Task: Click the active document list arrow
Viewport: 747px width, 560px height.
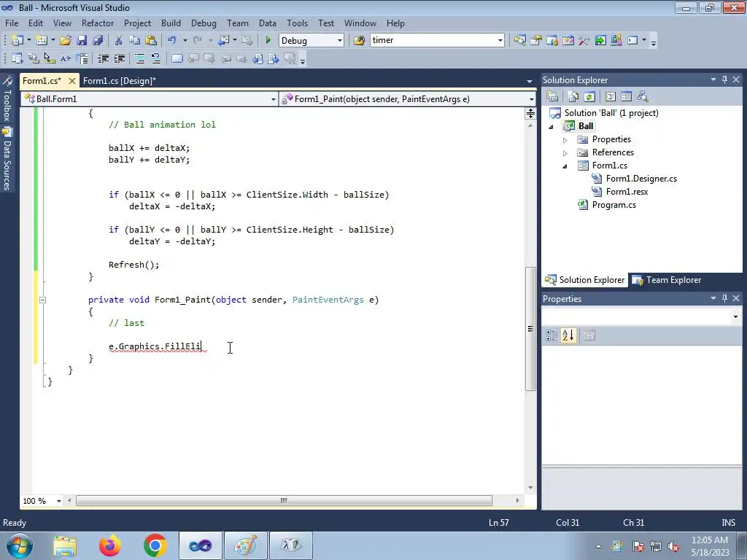Action: (530, 82)
